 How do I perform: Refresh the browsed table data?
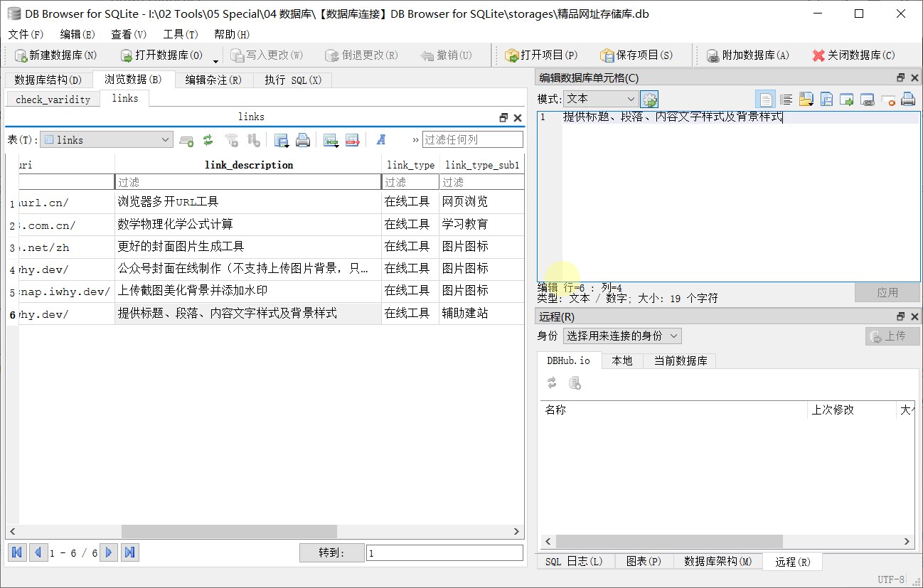(207, 139)
